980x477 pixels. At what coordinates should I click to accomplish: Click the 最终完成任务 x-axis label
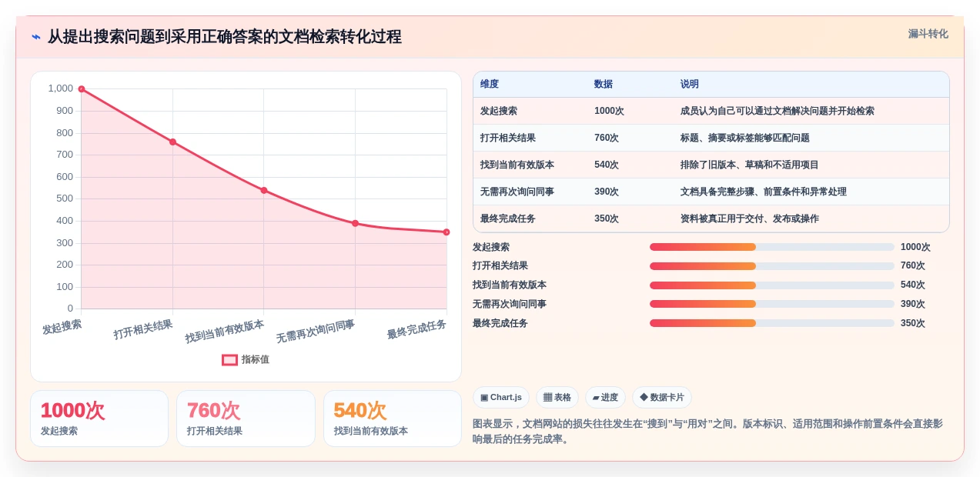(x=416, y=329)
